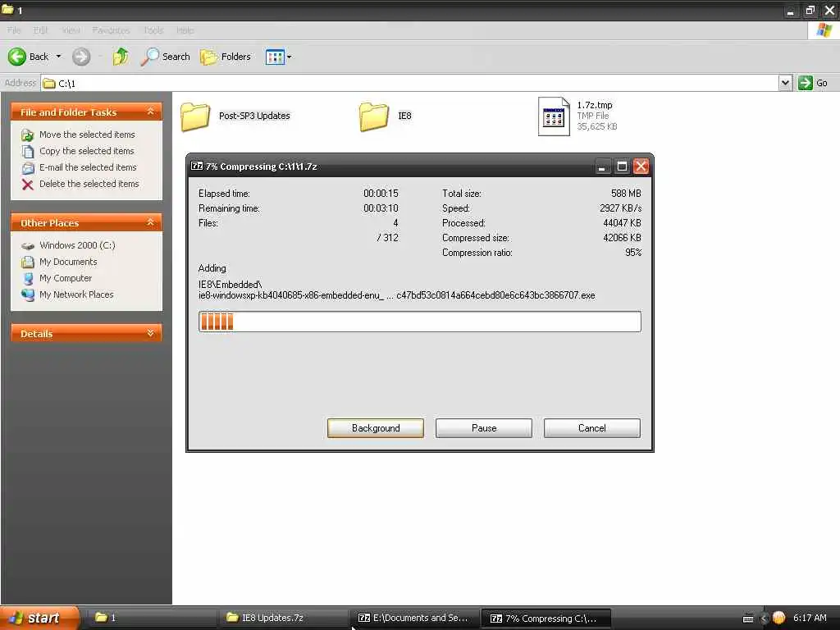Screen dimensions: 840x630
Task: Open the Back history dropdown arrow
Action: pos(58,57)
